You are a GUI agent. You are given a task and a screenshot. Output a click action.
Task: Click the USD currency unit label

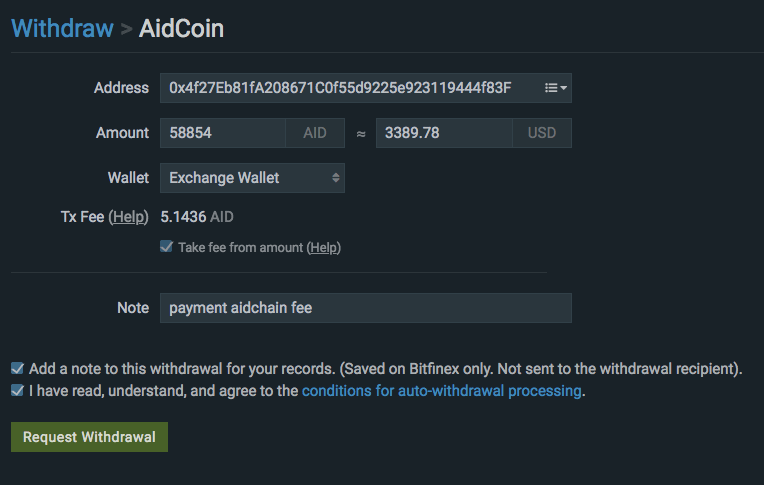(542, 133)
